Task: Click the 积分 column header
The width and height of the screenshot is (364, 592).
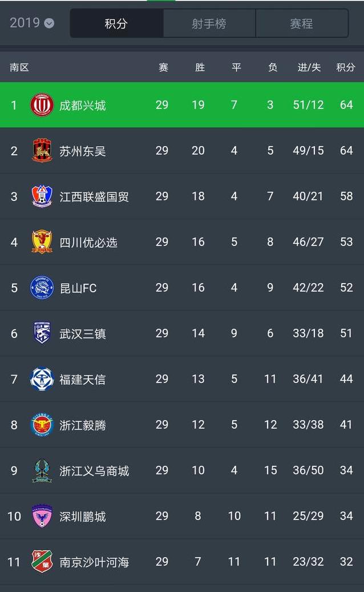Action: point(346,67)
